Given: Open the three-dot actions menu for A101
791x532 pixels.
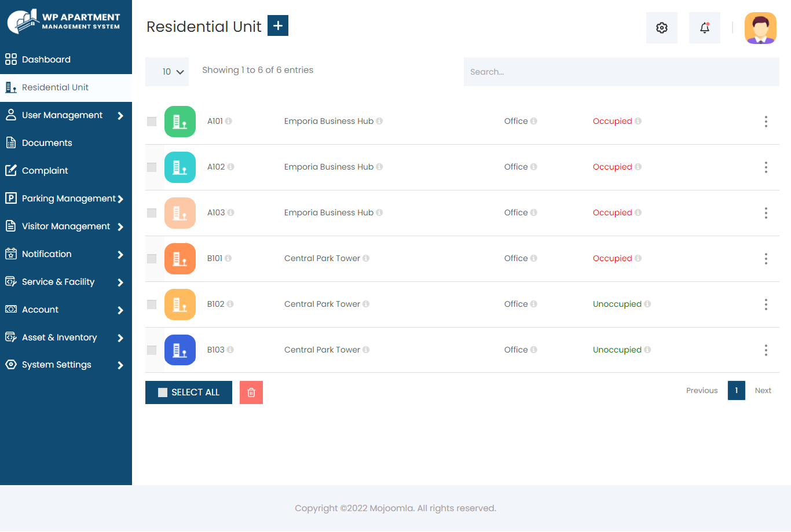Looking at the screenshot, I should click(x=766, y=122).
